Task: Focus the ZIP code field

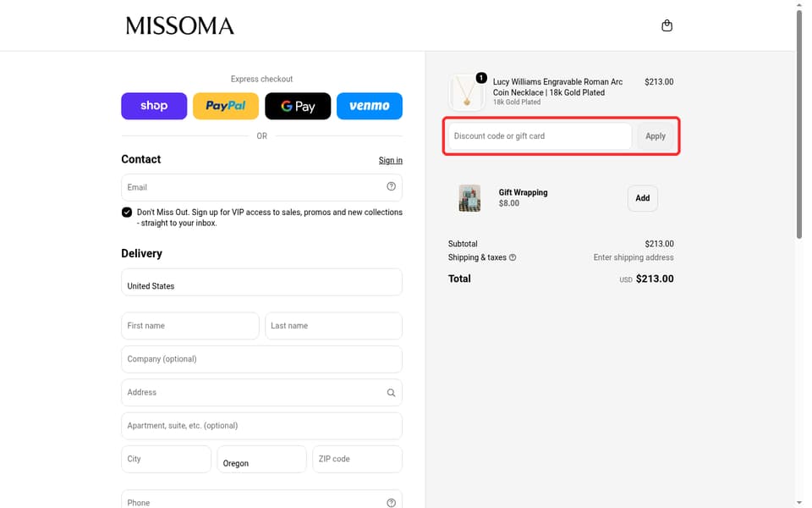Action: 357,459
